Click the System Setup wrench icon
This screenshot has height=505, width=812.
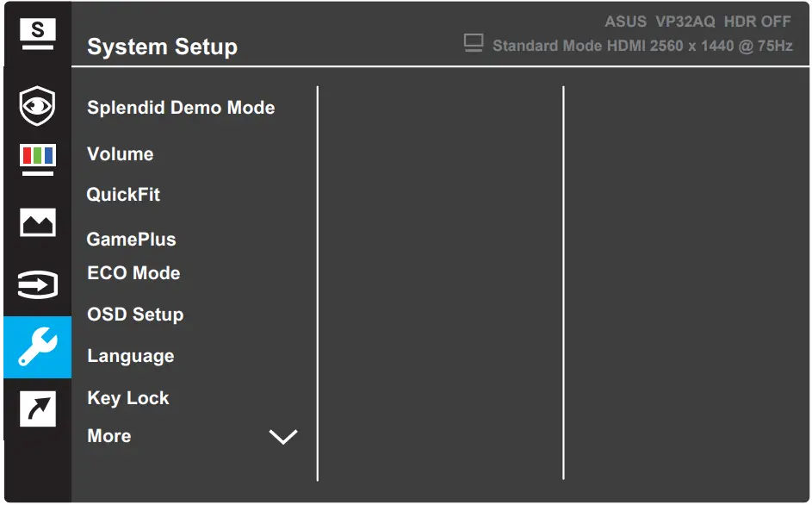click(36, 347)
